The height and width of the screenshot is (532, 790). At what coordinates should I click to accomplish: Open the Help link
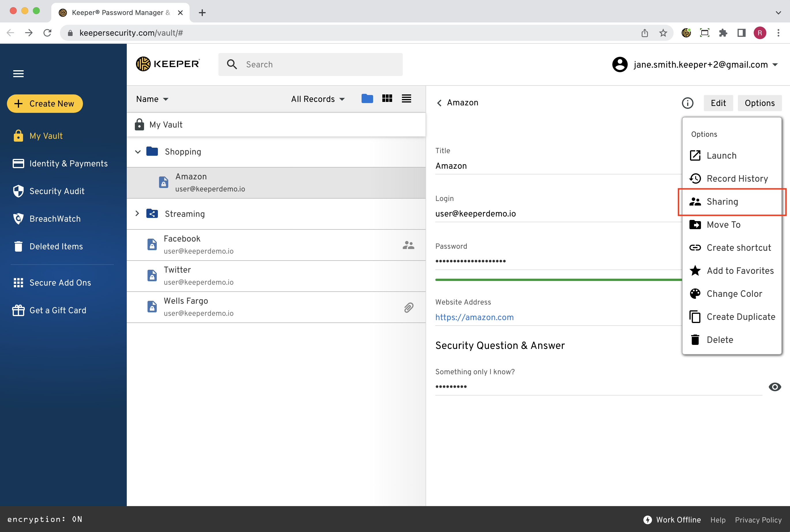718,520
